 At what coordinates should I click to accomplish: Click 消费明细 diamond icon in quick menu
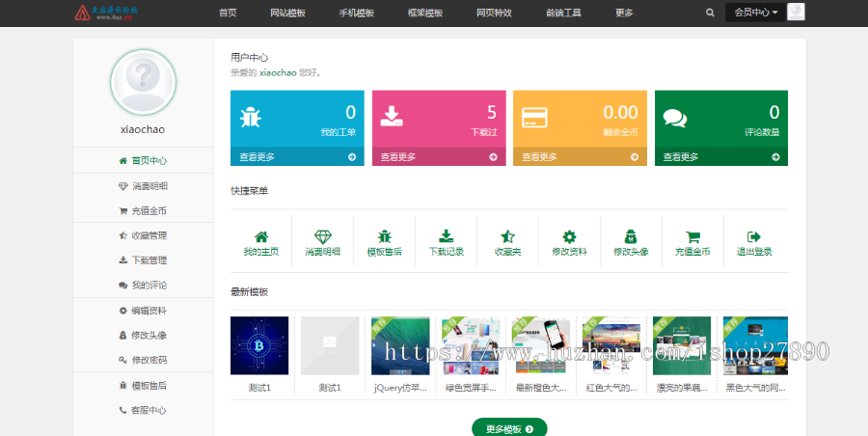323,237
